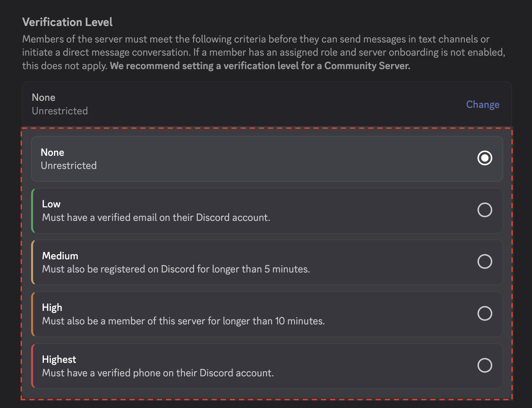This screenshot has width=532, height=408.
Task: Click the Low option title text
Action: [51, 204]
